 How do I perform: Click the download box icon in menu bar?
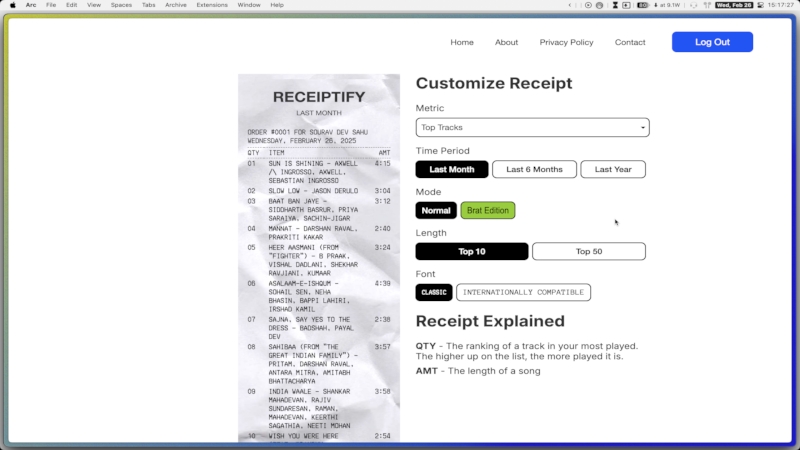coord(627,5)
